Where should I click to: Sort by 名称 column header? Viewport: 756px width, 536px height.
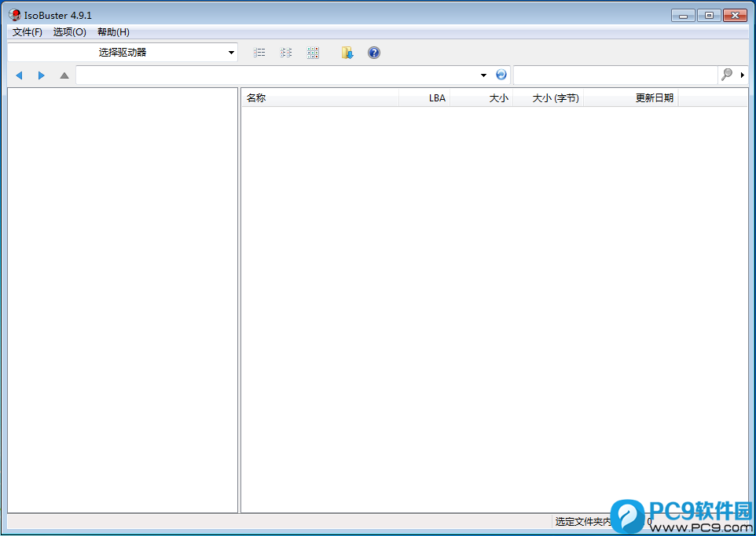(320, 98)
